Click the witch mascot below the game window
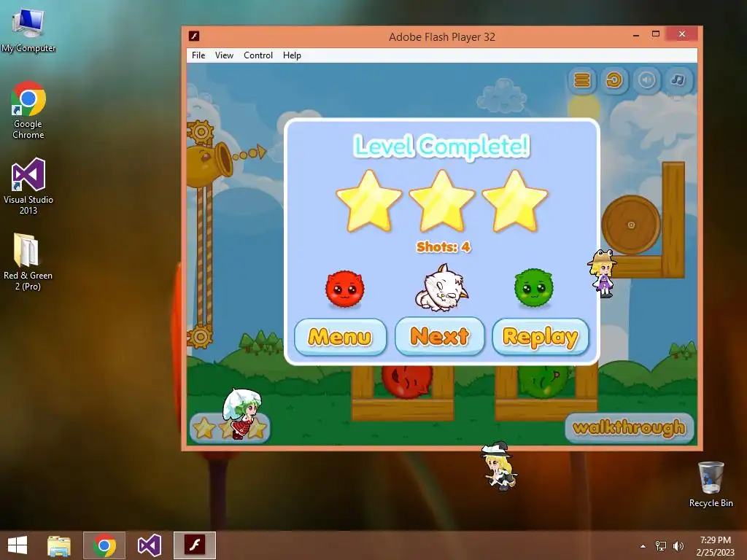This screenshot has height=560, width=747. [499, 466]
